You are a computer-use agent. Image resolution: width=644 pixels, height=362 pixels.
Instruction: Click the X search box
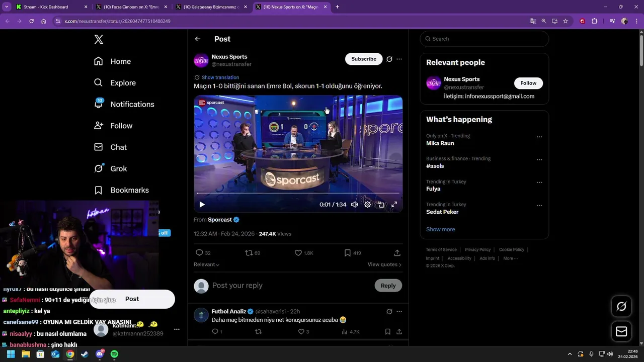(485, 39)
